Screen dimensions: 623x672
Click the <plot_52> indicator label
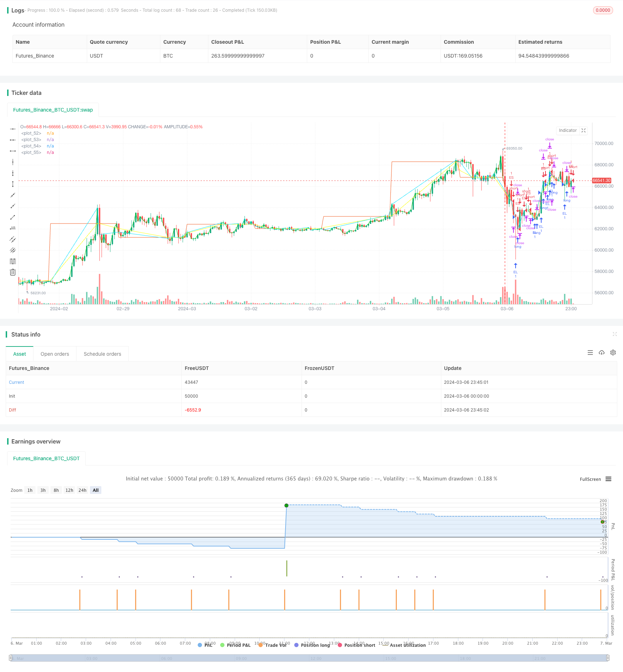[x=31, y=133]
